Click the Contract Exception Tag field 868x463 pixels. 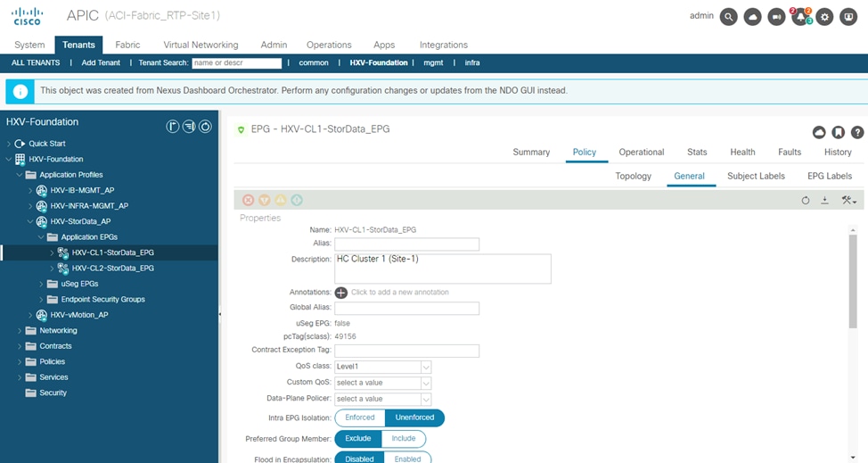(x=407, y=351)
